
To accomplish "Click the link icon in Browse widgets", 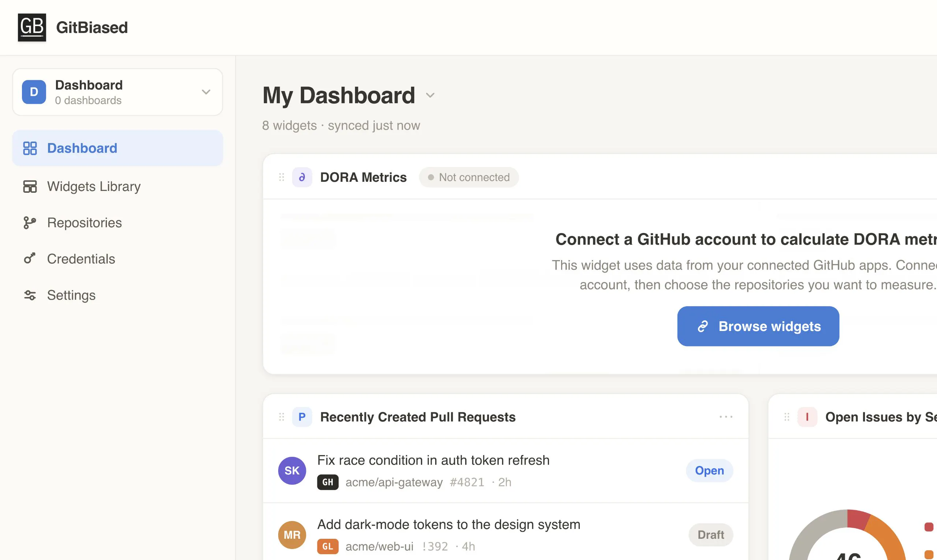I will coord(702,326).
